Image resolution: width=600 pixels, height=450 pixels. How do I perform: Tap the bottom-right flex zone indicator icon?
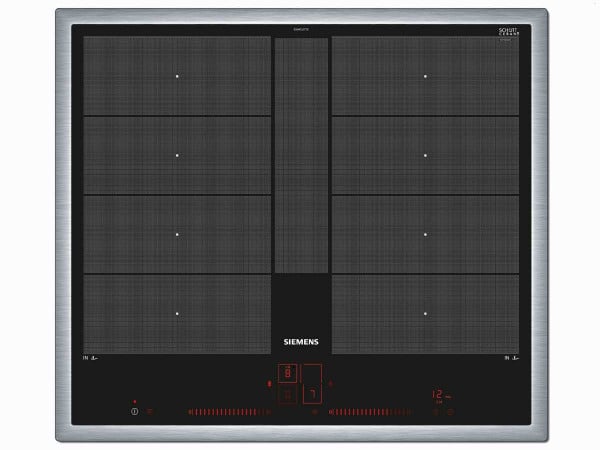(x=512, y=356)
